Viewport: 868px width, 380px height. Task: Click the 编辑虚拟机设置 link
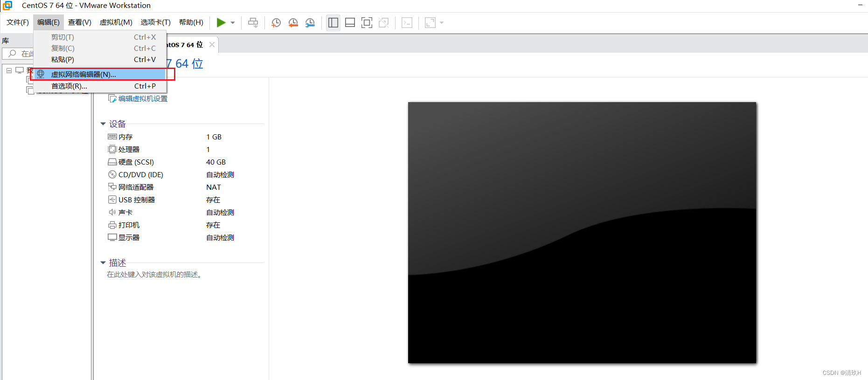coord(143,99)
